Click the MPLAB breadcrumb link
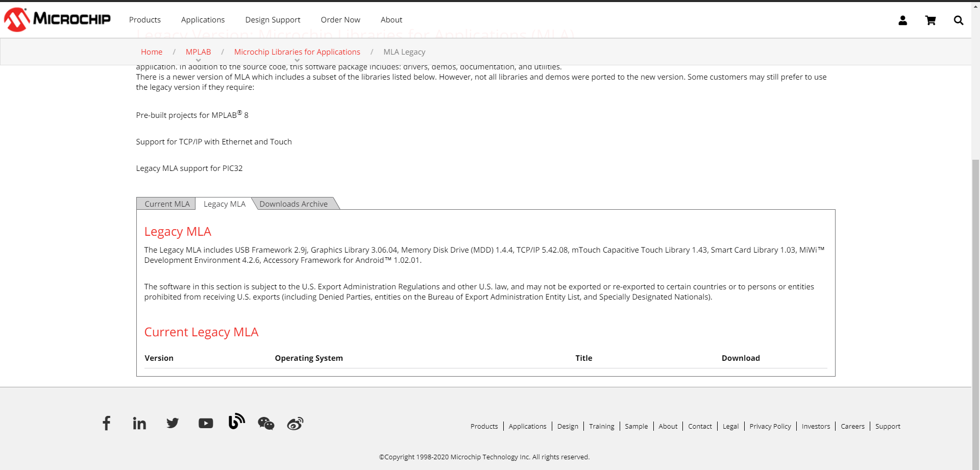 [x=198, y=52]
